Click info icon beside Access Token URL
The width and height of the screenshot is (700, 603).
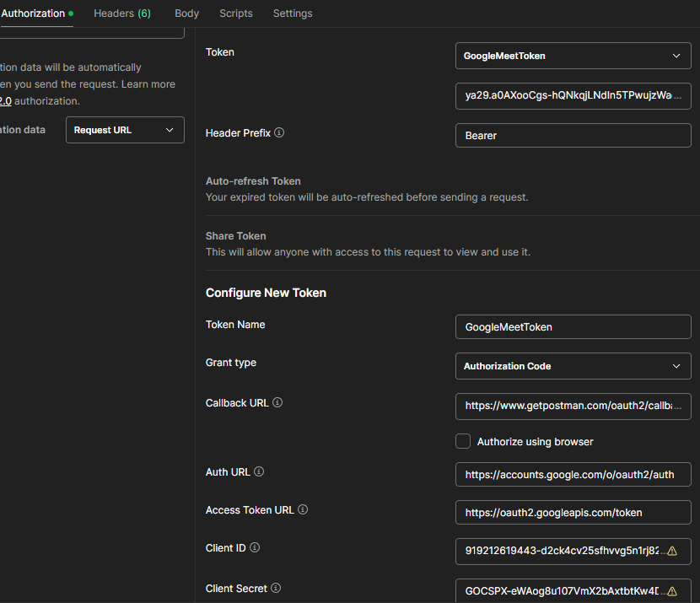coord(303,510)
